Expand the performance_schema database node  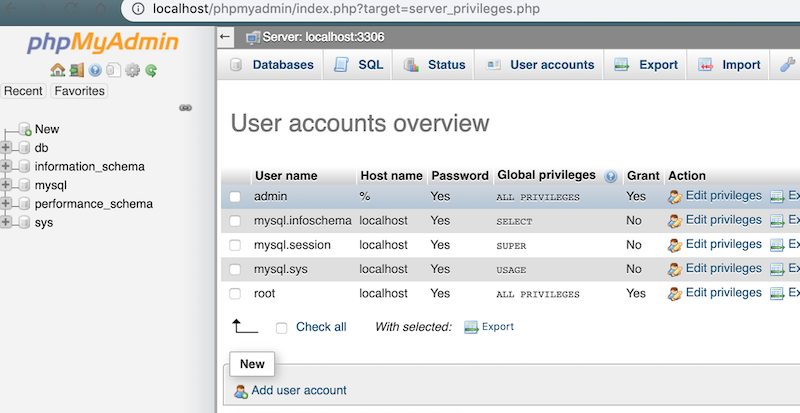[6, 203]
